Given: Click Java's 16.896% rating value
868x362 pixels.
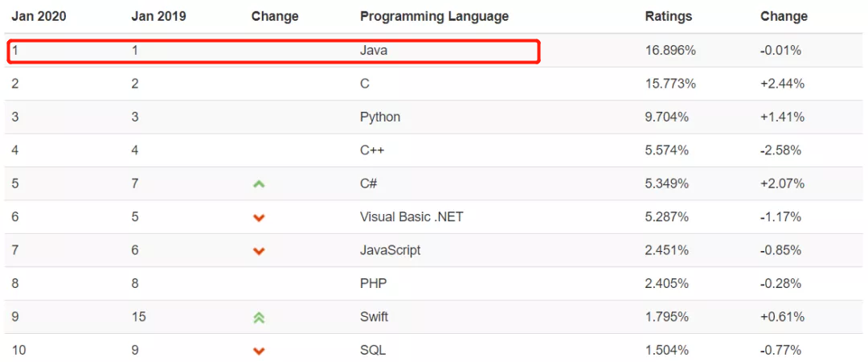Looking at the screenshot, I should 670,51.
